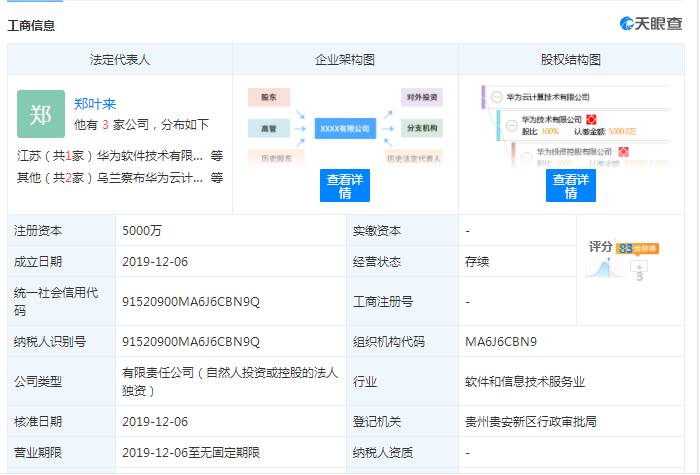Open the 83 score badge

(x=637, y=248)
